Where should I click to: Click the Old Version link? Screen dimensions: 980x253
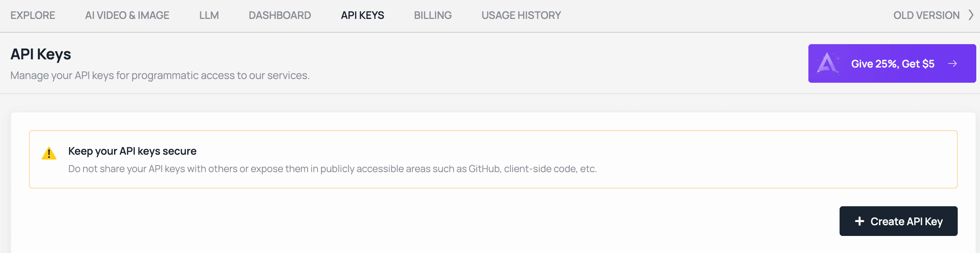(926, 15)
